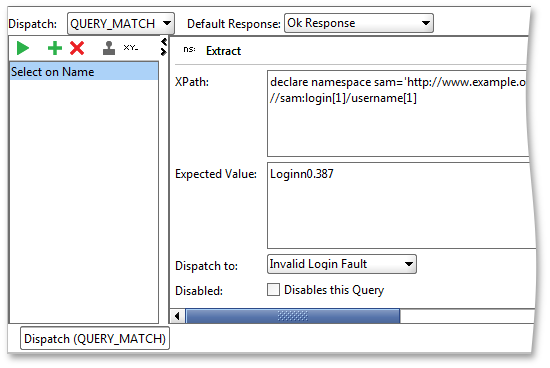550x368 pixels.
Task: Open the Dispatch to Invalid Login Fault dropdown
Action: (342, 264)
